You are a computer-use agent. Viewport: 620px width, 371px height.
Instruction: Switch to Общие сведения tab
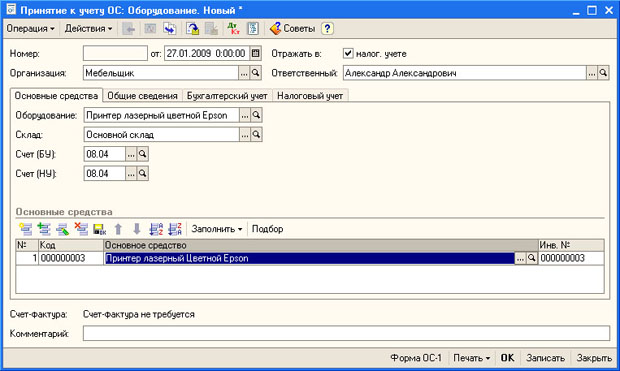[142, 96]
